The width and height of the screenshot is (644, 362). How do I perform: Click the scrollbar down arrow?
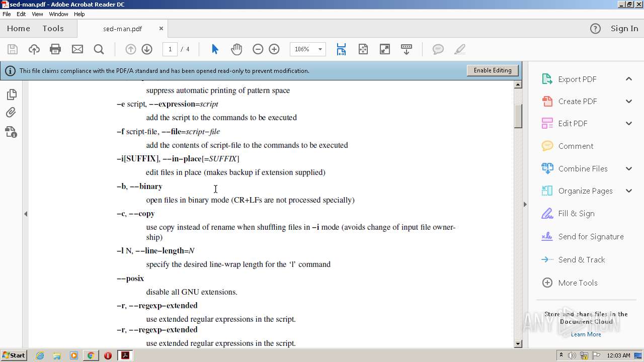click(518, 344)
